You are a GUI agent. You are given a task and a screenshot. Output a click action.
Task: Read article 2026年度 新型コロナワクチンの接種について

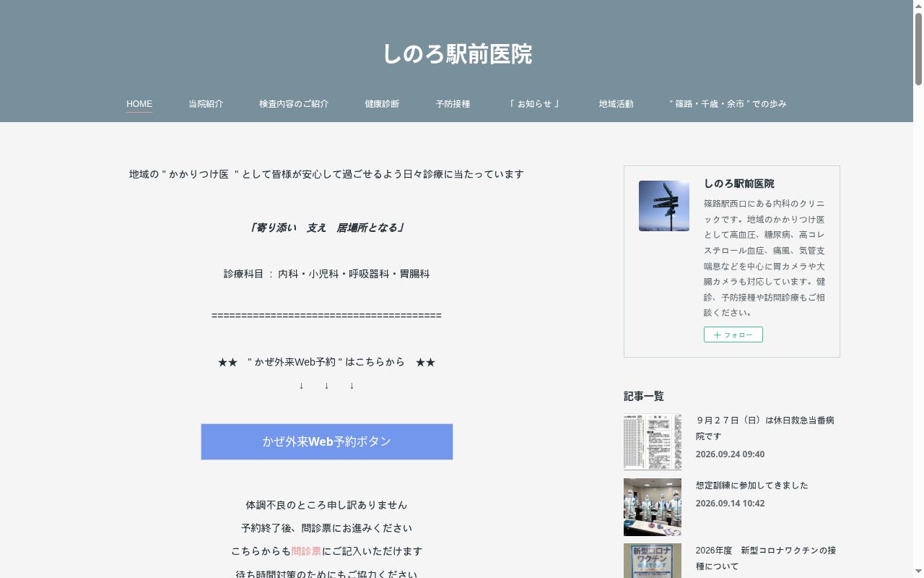[766, 558]
